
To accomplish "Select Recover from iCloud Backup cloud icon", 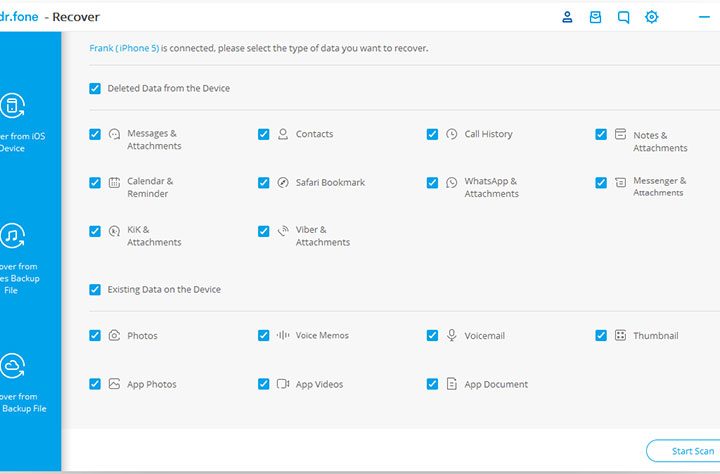I will tap(12, 366).
